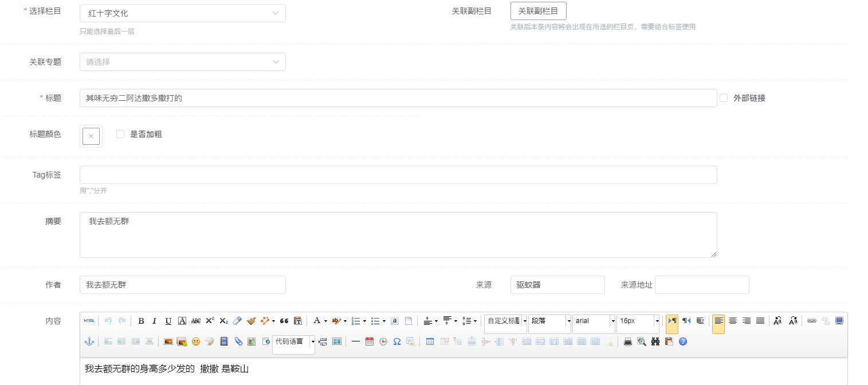The image size is (868, 385).
Task: Attach a file with paperclip icon
Action: point(238,341)
